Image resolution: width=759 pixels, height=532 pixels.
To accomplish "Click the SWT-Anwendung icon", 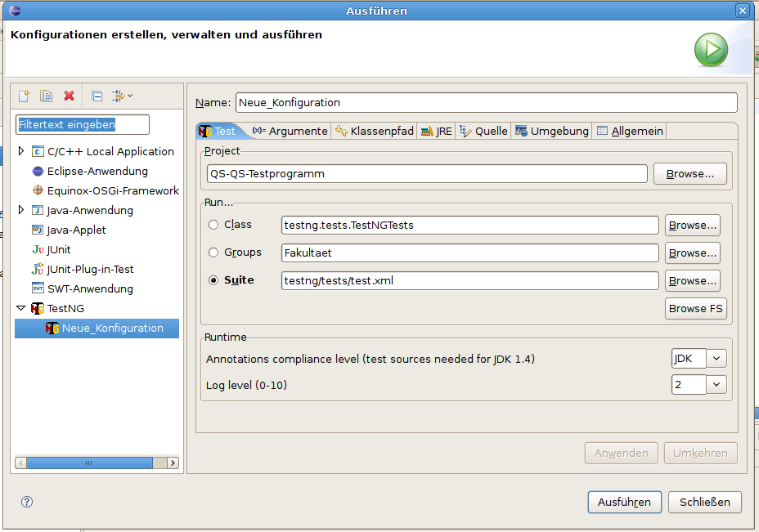I will click(38, 288).
